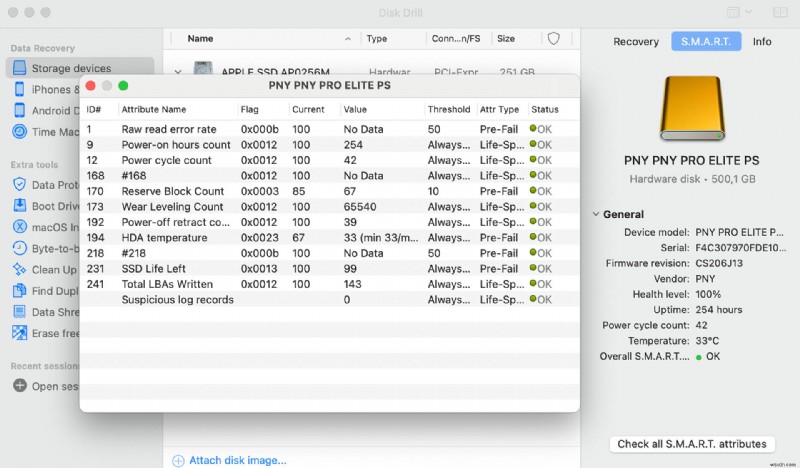Viewport: 800px width, 468px height.
Task: Select Power-off retract count row
Action: 330,222
